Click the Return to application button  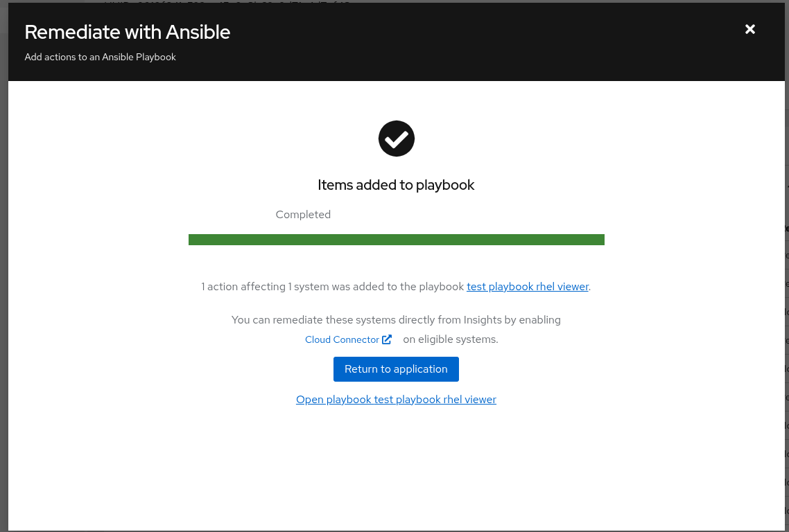[x=396, y=369]
